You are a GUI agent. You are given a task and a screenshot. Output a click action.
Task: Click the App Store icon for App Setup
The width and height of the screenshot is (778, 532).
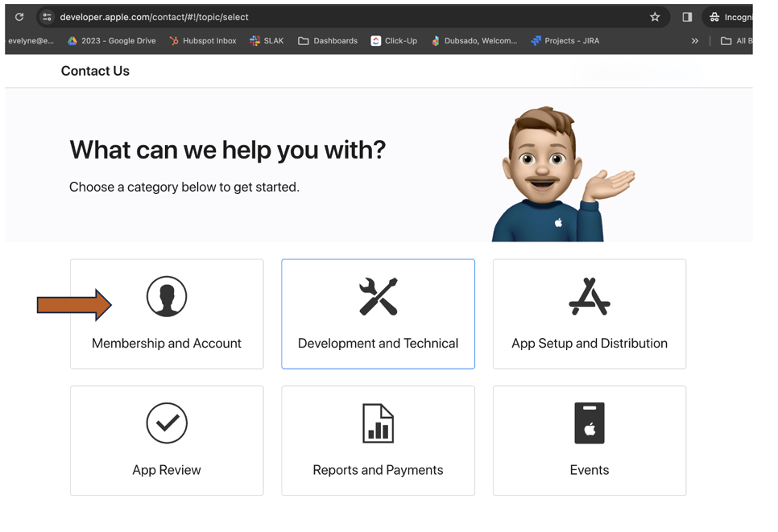pyautogui.click(x=589, y=296)
